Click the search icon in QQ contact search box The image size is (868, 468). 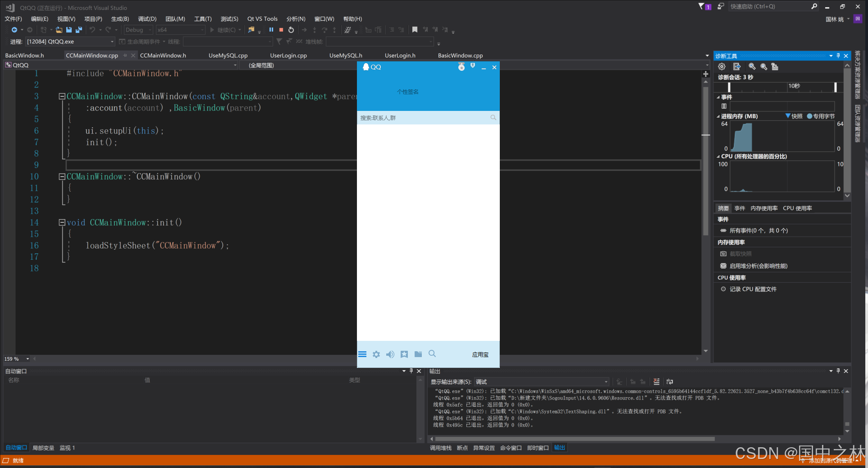coord(493,118)
